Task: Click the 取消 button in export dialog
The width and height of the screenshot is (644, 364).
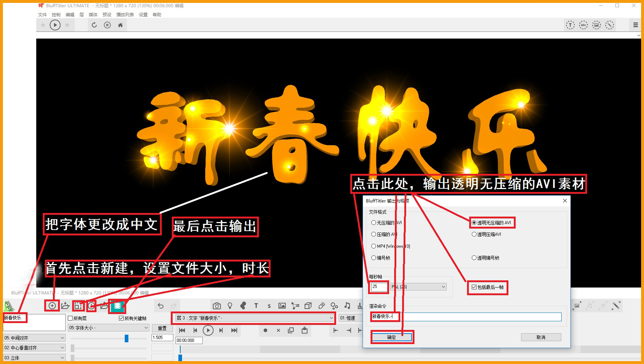Action: (541, 337)
